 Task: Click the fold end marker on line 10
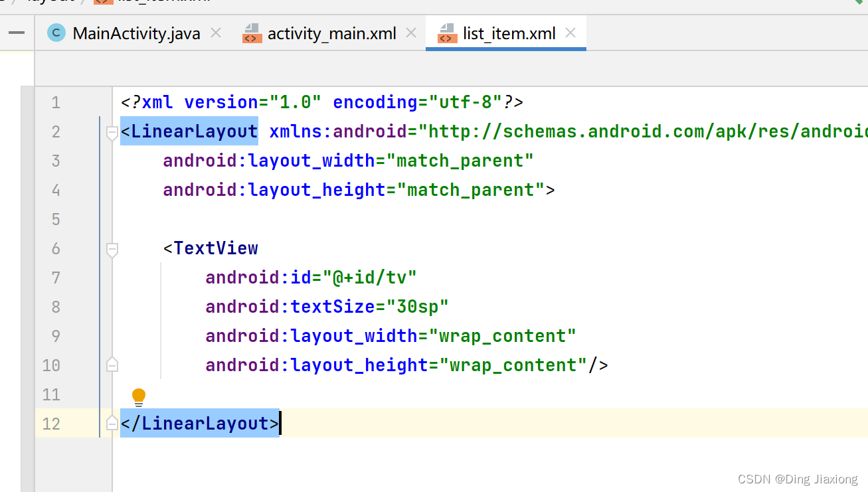(112, 365)
